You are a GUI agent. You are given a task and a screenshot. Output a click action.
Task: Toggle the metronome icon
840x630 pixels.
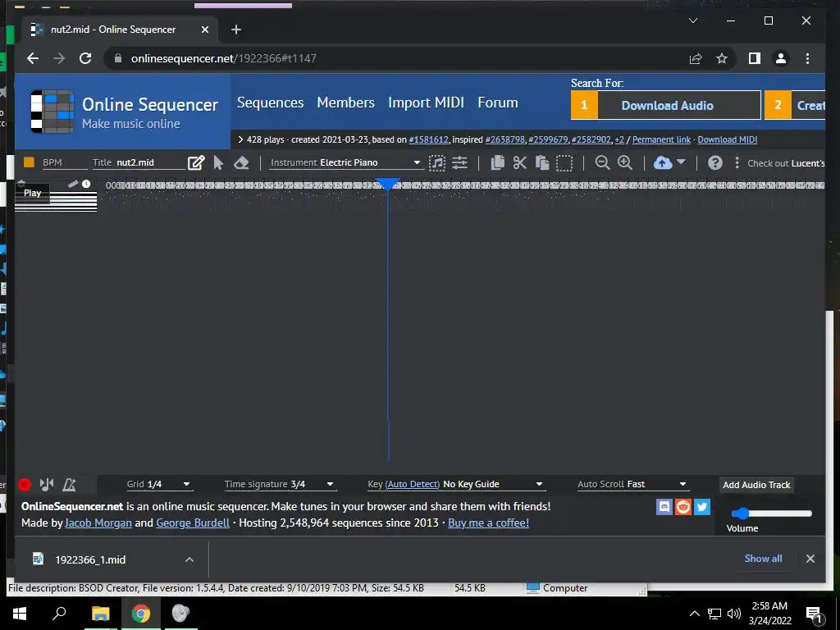click(69, 485)
